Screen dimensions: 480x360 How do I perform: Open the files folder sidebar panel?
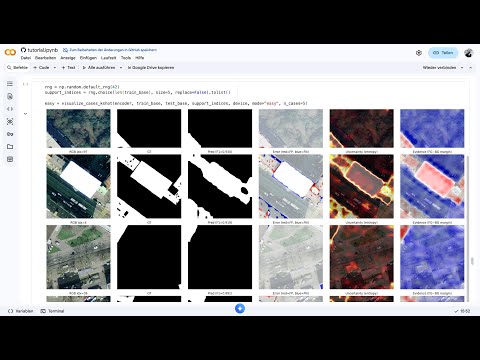[10, 147]
